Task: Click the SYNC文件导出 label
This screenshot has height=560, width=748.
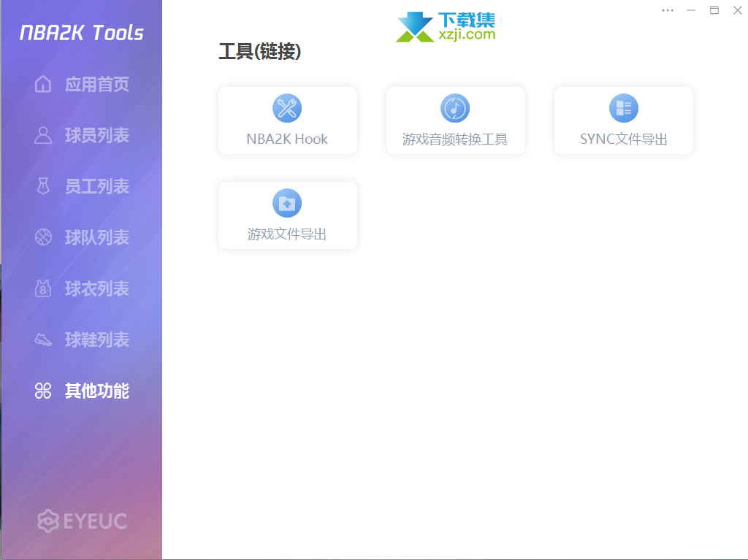Action: tap(624, 139)
